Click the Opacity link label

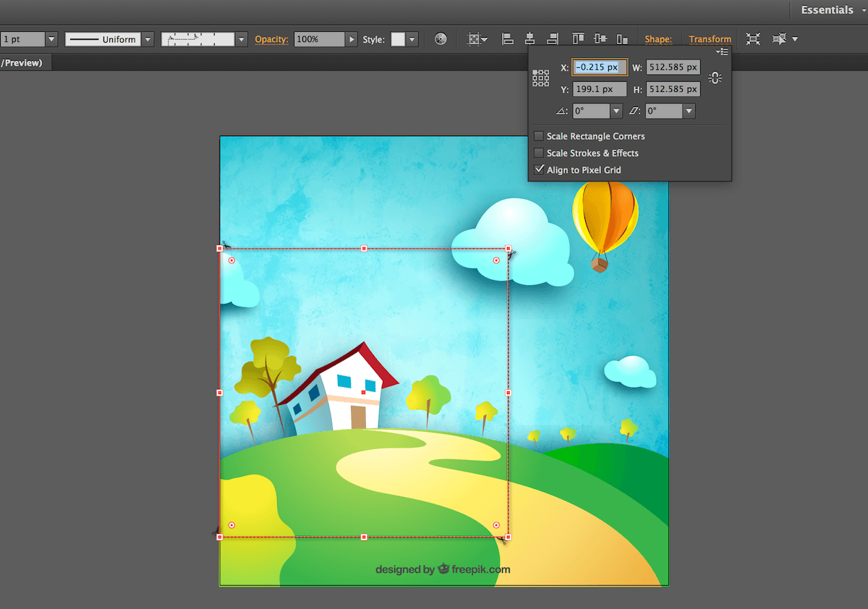271,39
